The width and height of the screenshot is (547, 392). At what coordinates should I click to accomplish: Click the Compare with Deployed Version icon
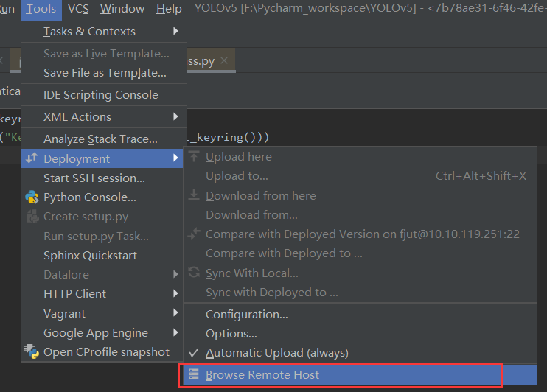pyautogui.click(x=194, y=234)
